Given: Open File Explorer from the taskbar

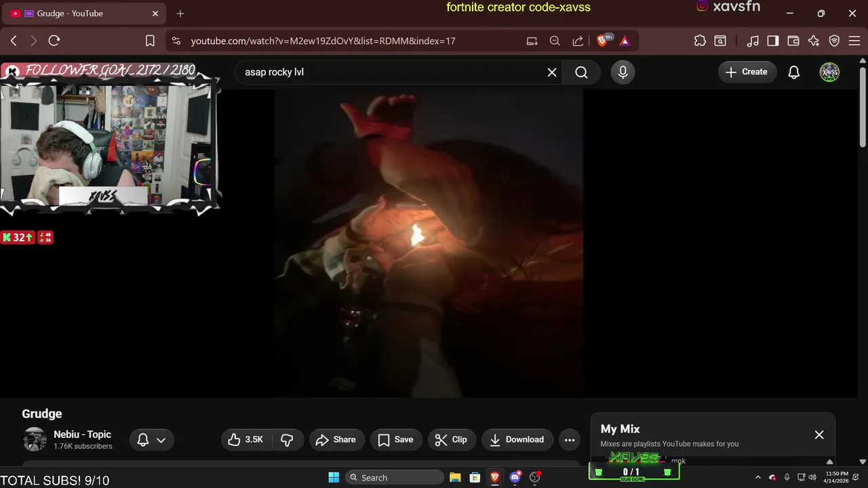Looking at the screenshot, I should point(455,477).
